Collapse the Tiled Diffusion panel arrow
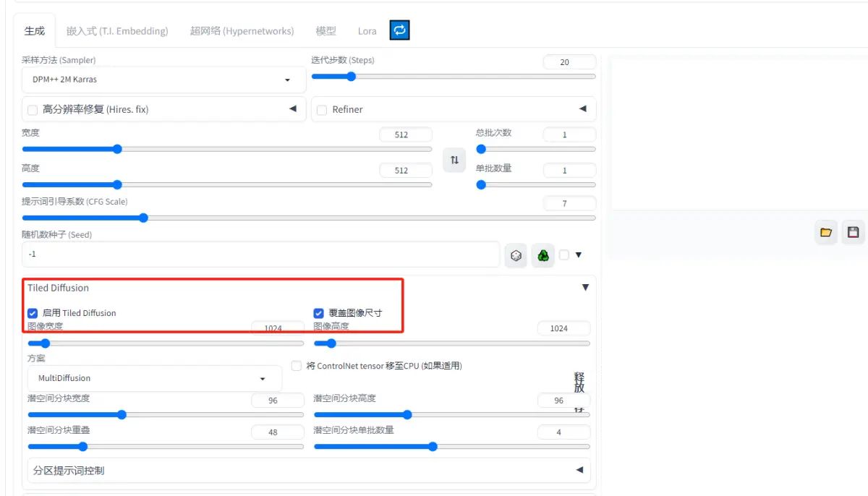The width and height of the screenshot is (868, 496). pyautogui.click(x=585, y=288)
